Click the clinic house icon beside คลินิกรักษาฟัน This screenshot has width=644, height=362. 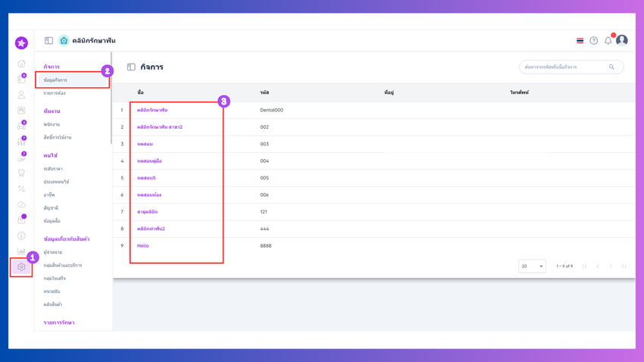tap(64, 40)
